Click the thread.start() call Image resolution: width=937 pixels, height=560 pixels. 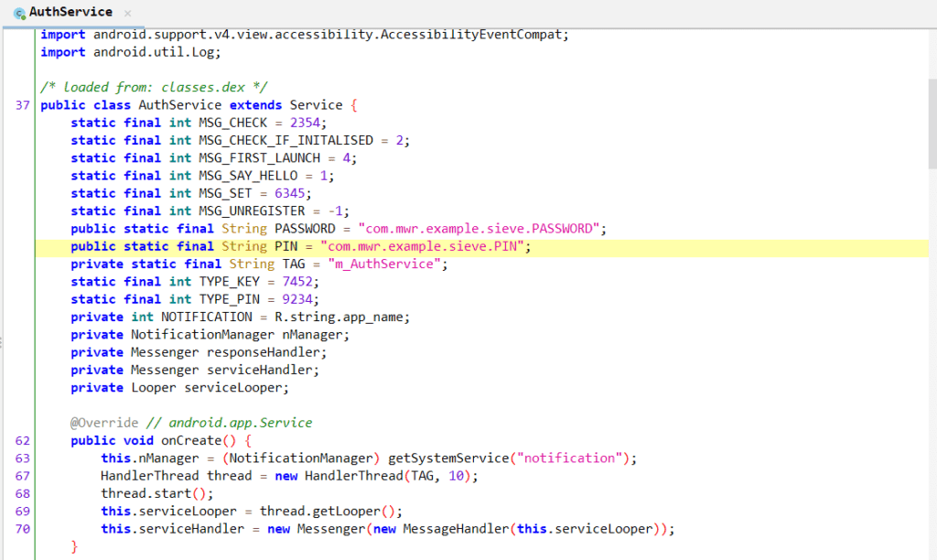[x=153, y=494]
